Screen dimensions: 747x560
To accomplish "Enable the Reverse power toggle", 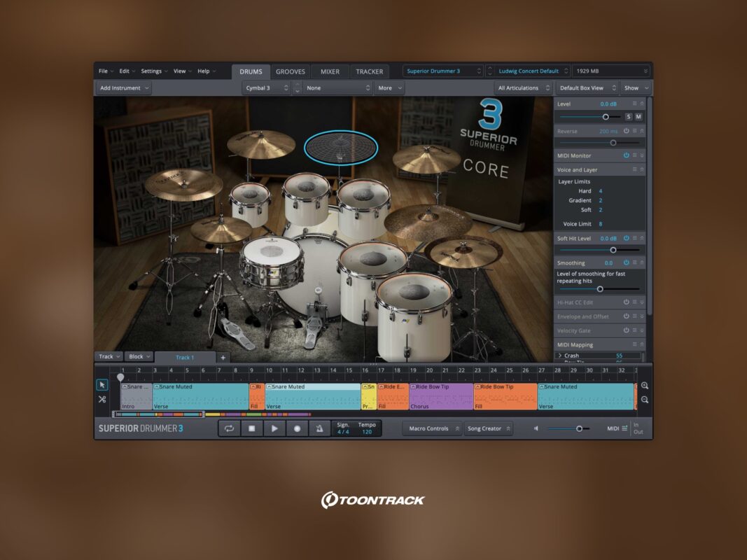I will (x=626, y=131).
